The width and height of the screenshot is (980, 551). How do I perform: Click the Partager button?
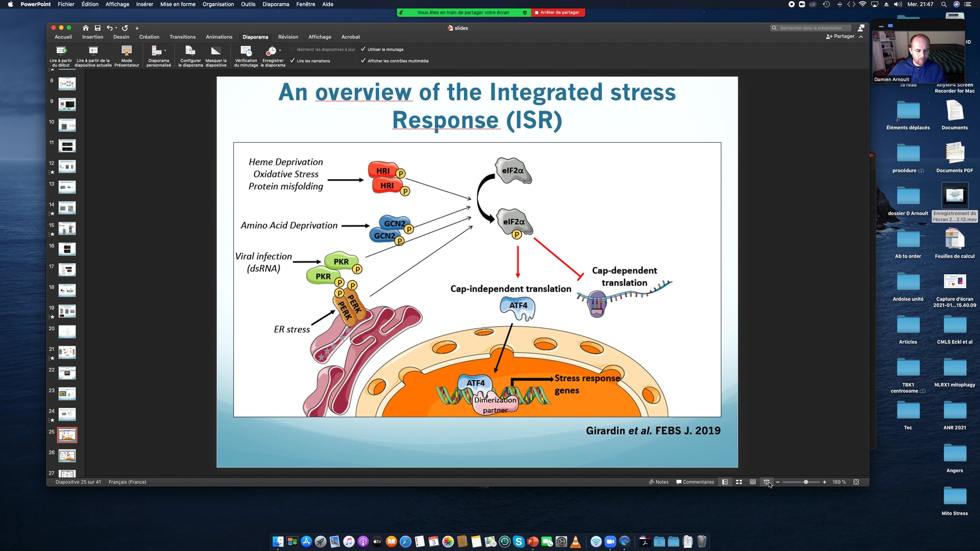(840, 36)
